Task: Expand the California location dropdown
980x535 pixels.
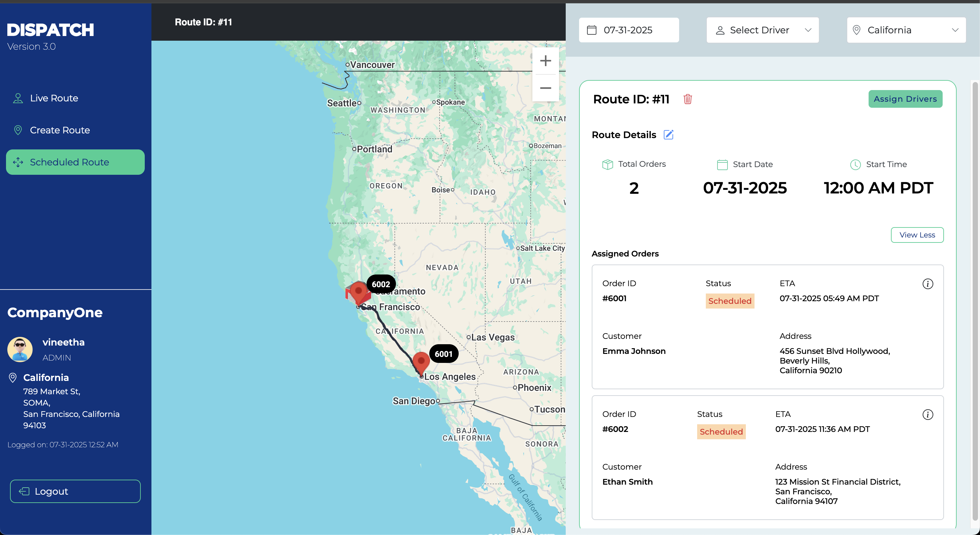Action: tap(906, 30)
